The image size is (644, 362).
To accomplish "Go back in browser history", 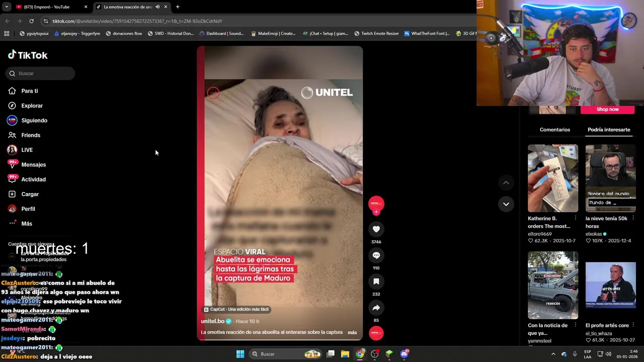I will click(x=7, y=21).
